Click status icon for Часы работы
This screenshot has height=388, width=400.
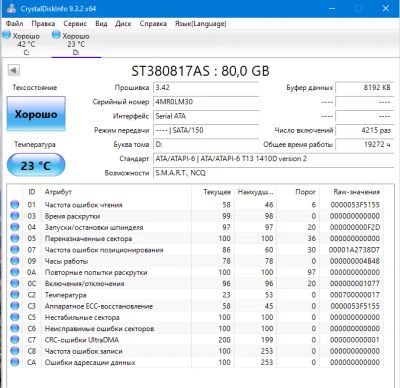pyautogui.click(x=15, y=261)
